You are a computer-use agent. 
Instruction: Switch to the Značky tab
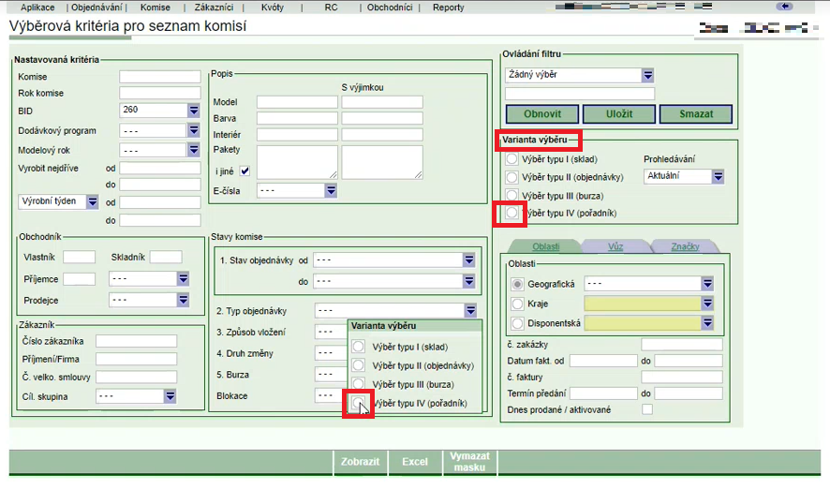tap(685, 246)
